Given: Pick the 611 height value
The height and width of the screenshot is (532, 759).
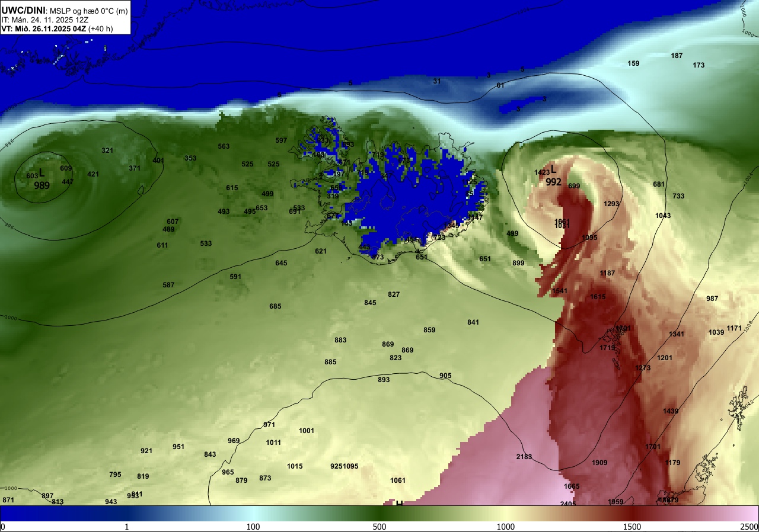Looking at the screenshot, I should point(162,245).
